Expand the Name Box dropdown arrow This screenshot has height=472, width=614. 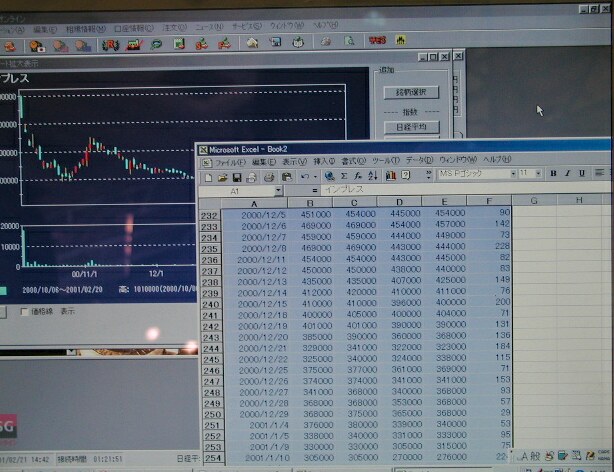[277, 190]
